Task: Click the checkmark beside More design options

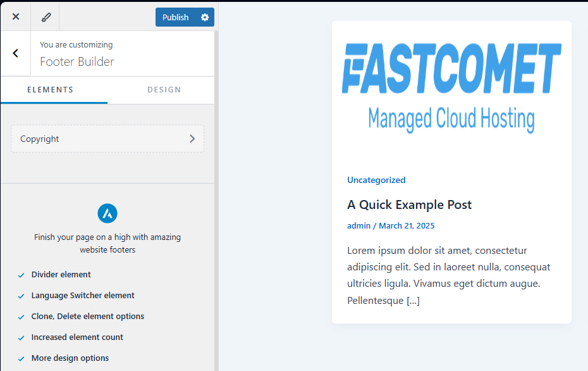Action: tap(21, 359)
